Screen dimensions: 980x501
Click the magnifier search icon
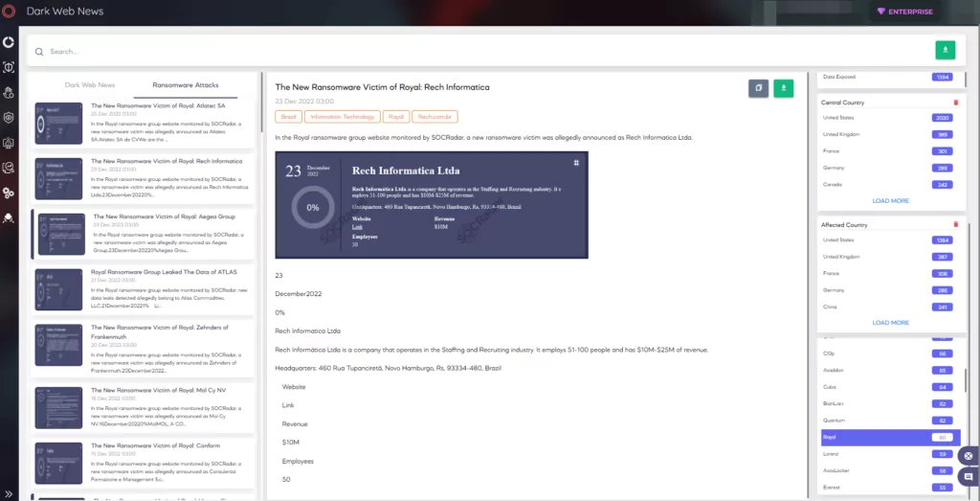coord(39,52)
